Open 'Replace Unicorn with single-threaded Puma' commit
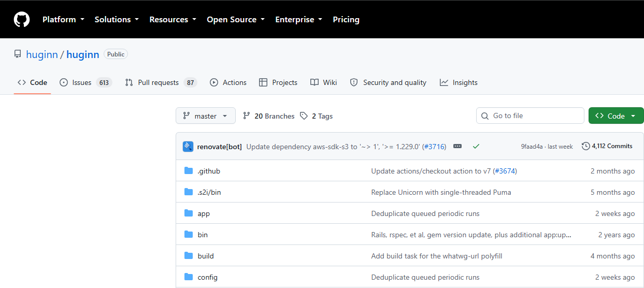The height and width of the screenshot is (288, 644). click(441, 192)
